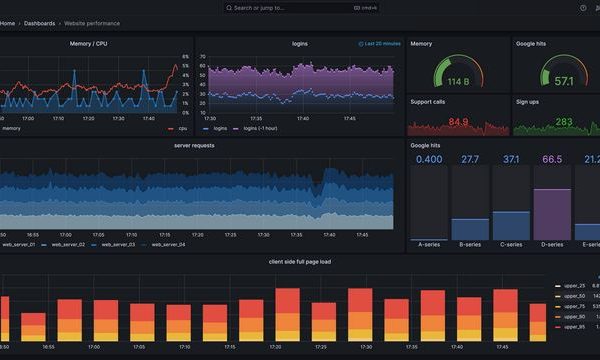
Task: Open the server requests panel title menu
Action: [194, 145]
